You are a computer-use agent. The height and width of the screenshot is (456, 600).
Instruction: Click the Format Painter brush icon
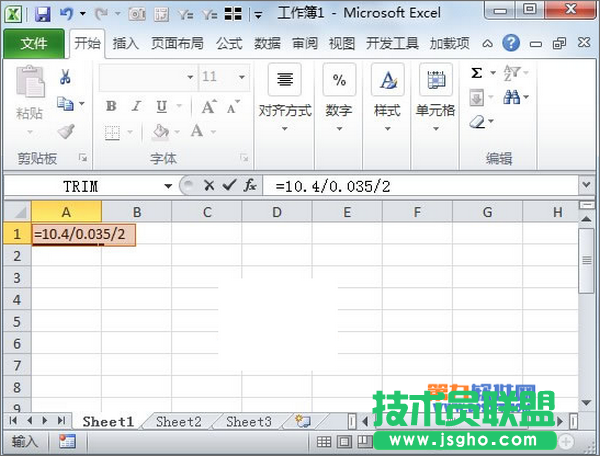(66, 131)
